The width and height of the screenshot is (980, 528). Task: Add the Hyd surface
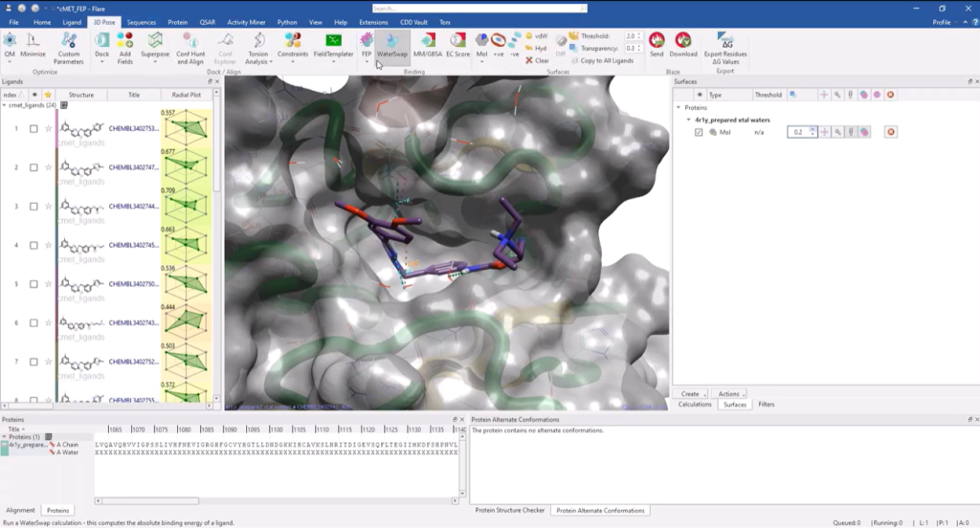click(x=537, y=48)
